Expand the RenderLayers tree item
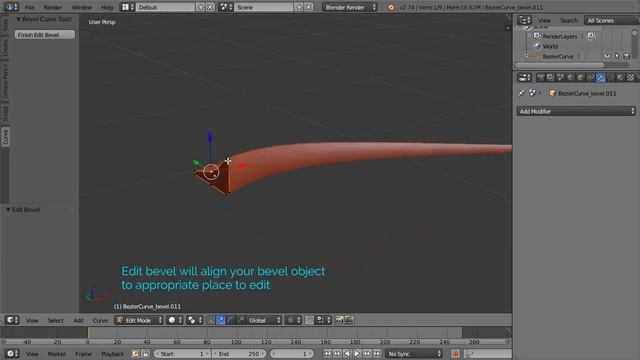Image resolution: width=640 pixels, height=360 pixels. point(529,36)
